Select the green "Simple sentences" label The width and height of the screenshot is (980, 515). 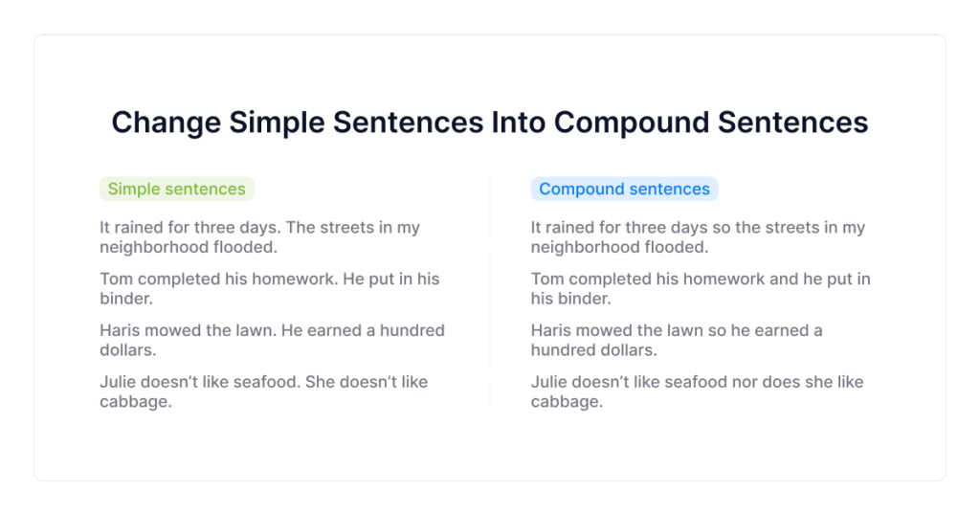pos(176,189)
